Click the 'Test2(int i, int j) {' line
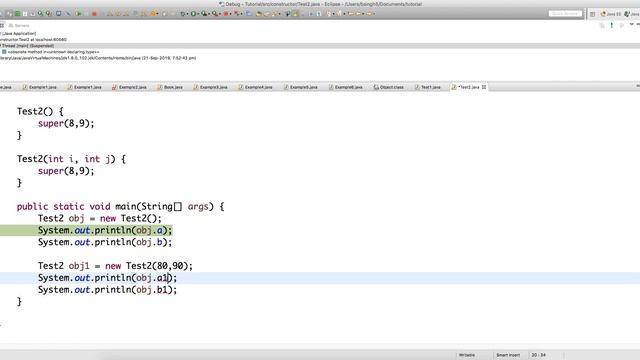The width and height of the screenshot is (640, 360). click(71, 159)
